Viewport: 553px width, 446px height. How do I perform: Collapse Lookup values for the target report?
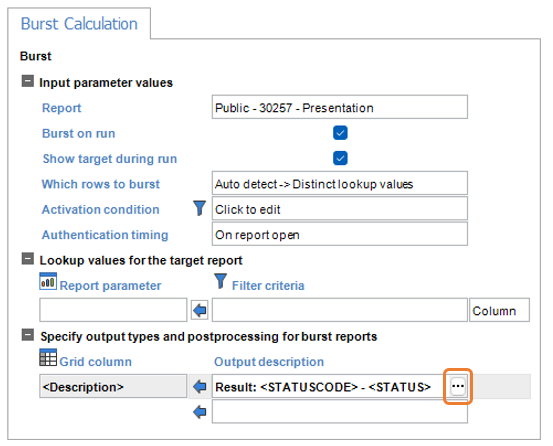point(28,259)
